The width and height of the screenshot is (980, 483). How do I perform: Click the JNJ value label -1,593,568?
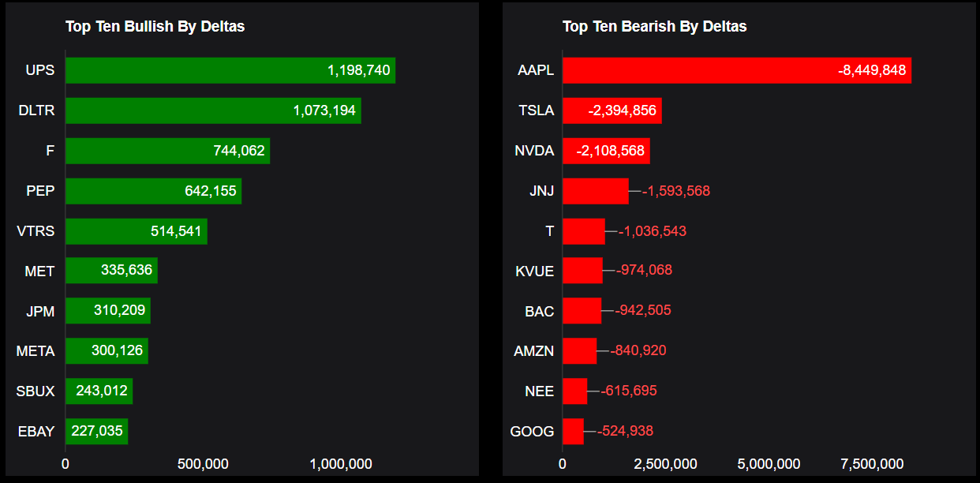point(676,191)
